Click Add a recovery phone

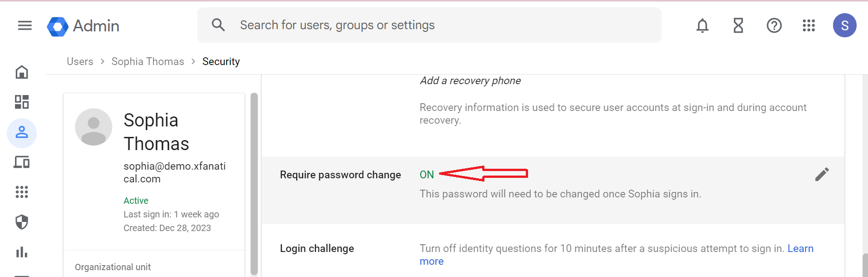pos(469,81)
